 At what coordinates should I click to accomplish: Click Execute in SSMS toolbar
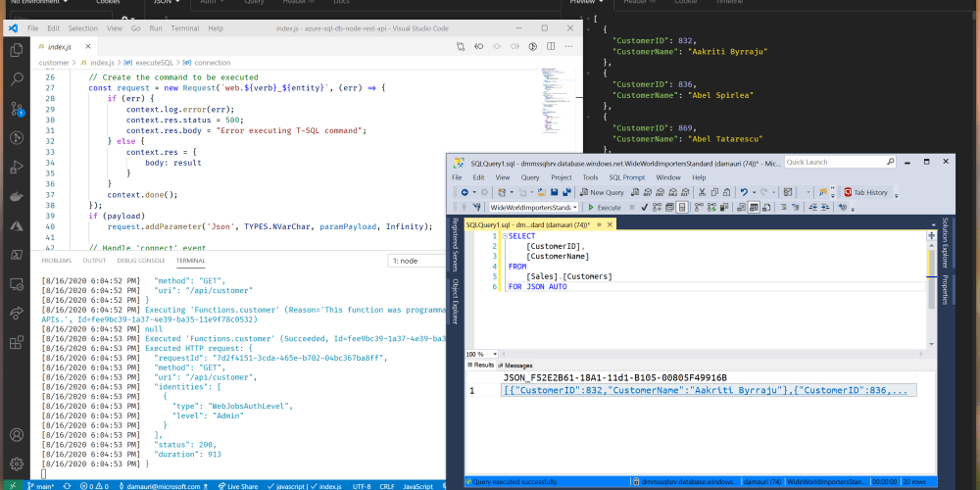point(603,208)
